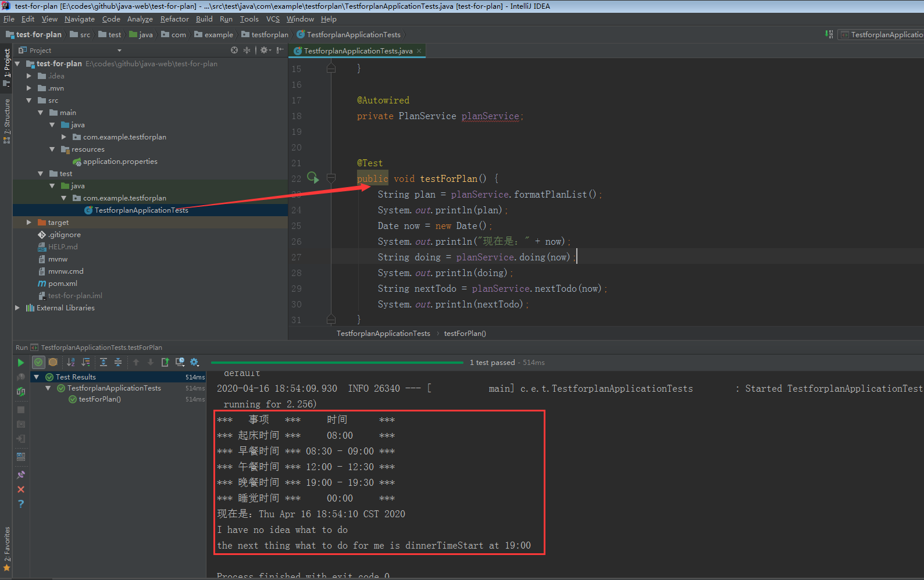Close the TestforplanApplicationTests.java editor tab
Image resolution: width=924 pixels, height=580 pixels.
pyautogui.click(x=419, y=51)
